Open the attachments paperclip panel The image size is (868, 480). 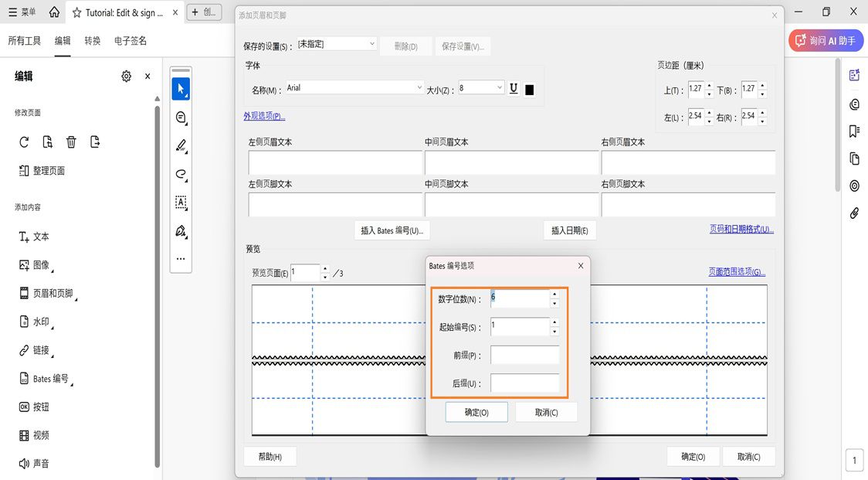[x=854, y=213]
